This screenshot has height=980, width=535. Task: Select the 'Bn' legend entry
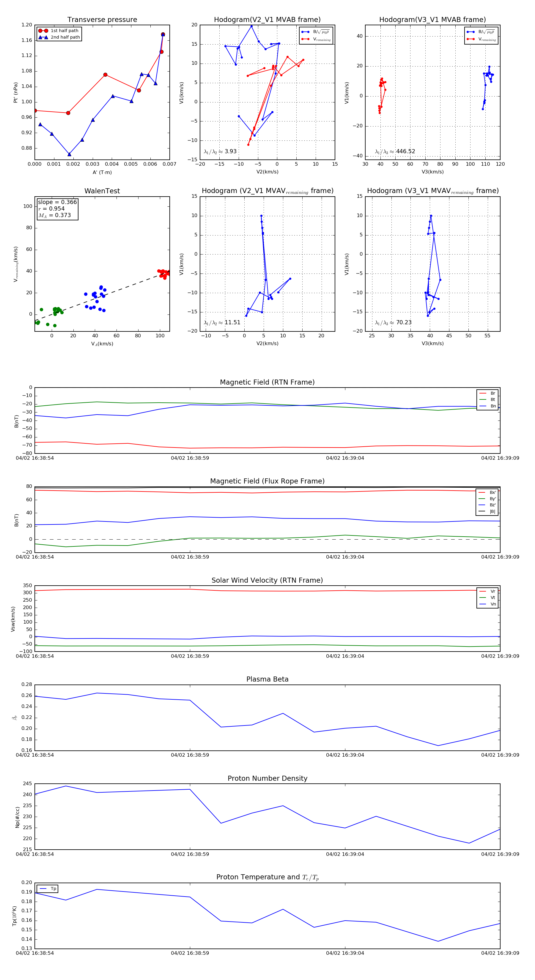coord(487,406)
